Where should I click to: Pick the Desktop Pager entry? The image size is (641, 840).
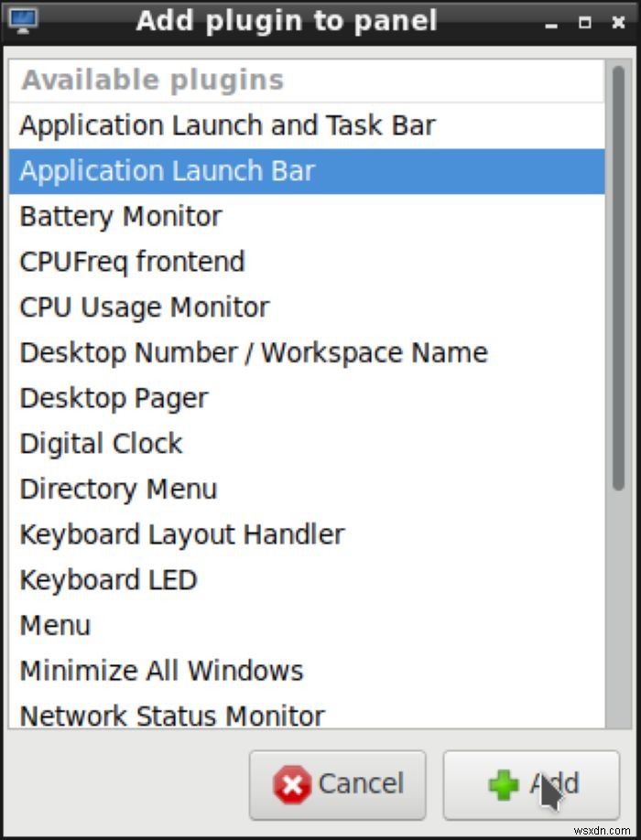click(113, 398)
